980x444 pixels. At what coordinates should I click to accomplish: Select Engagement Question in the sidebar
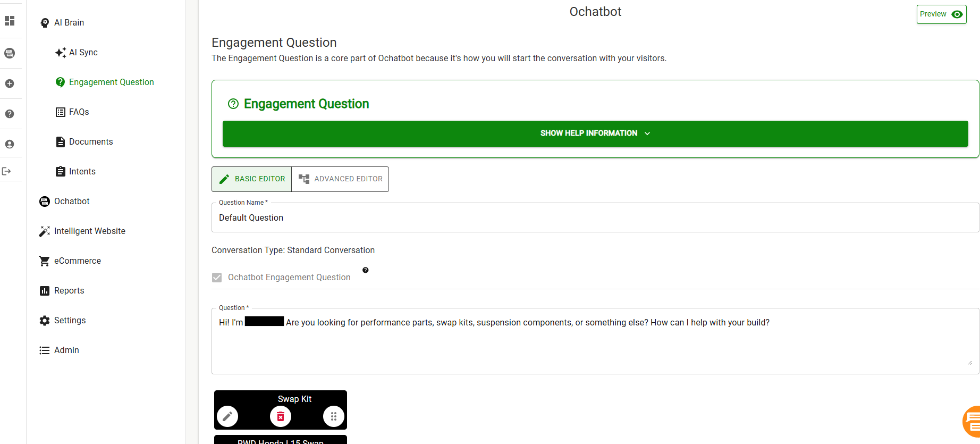(x=112, y=82)
